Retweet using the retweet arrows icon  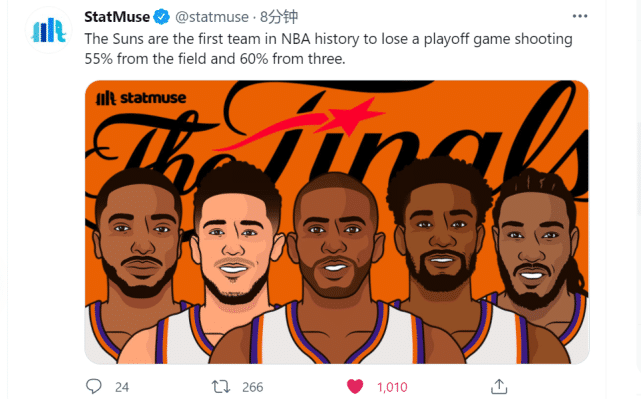coord(221,386)
